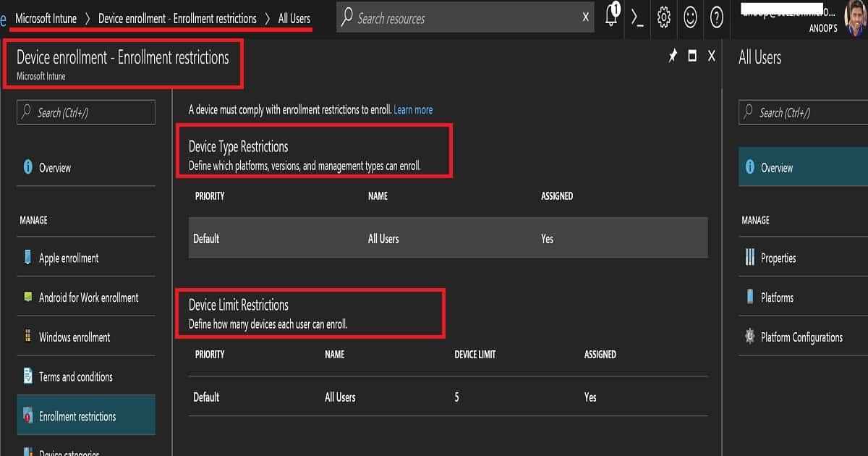Click All Users in Device Type table
This screenshot has width=868, height=456.
click(383, 239)
